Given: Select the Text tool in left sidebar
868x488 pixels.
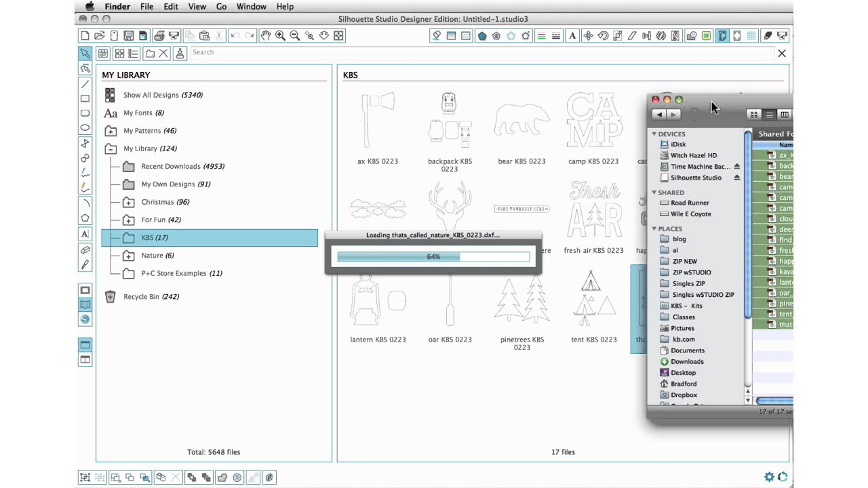Looking at the screenshot, I should [x=85, y=234].
